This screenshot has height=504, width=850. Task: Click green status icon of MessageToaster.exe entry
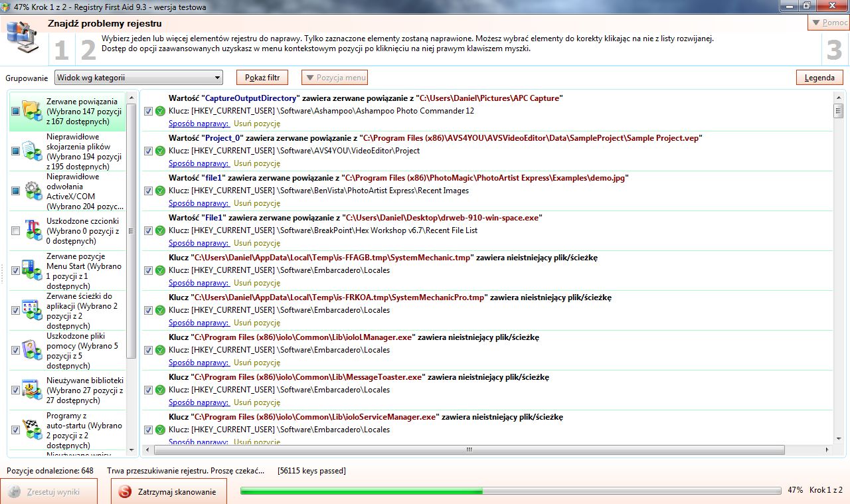tap(160, 390)
